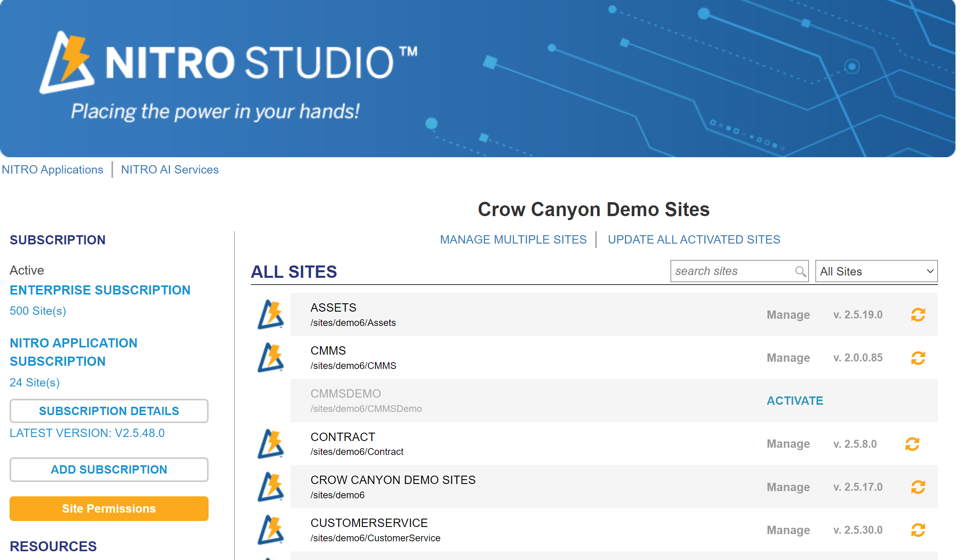Click version v. 2.5.30.0 text
Viewport: 969px width, 560px height.
858,530
